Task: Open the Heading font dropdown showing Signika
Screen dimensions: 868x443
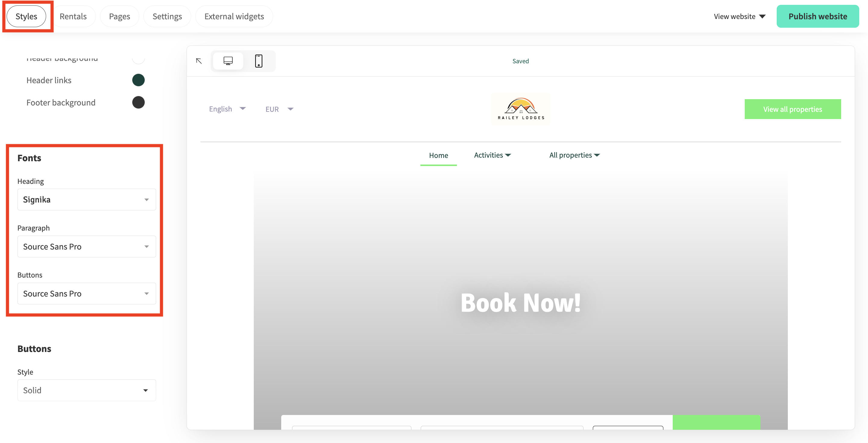Action: point(86,199)
